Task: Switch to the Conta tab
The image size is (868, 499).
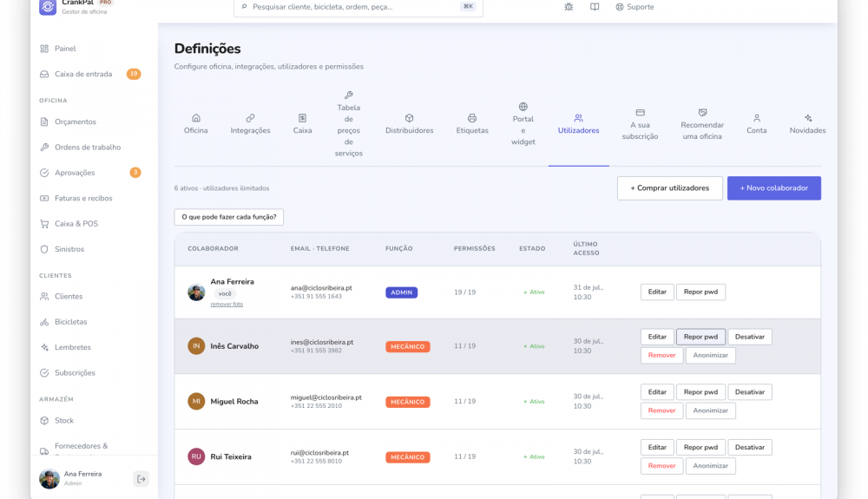Action: click(x=757, y=124)
